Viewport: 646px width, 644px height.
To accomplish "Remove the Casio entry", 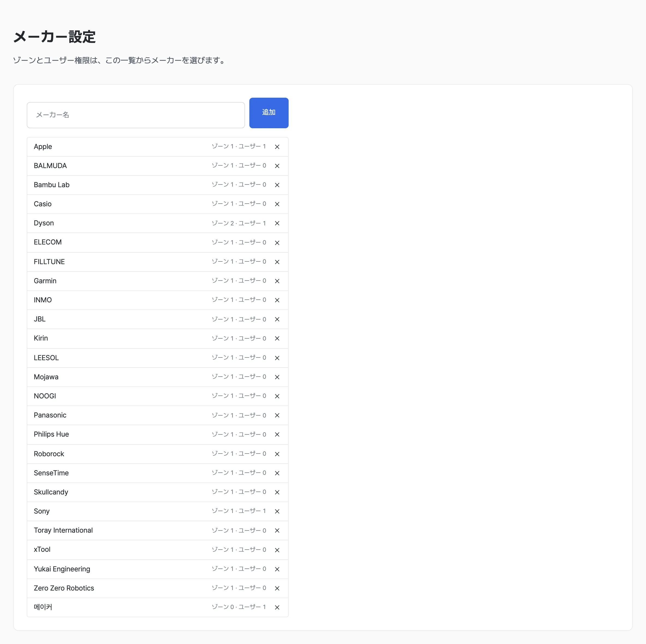I will pyautogui.click(x=277, y=204).
